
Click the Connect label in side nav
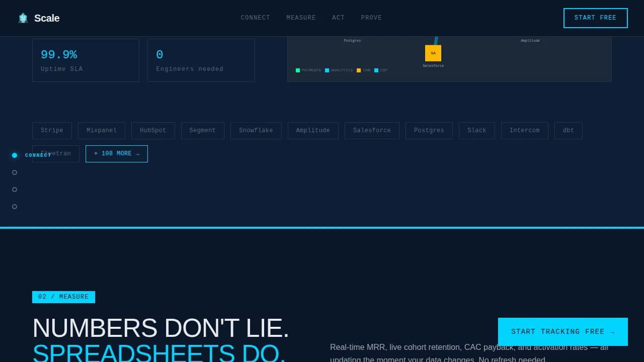(x=38, y=155)
